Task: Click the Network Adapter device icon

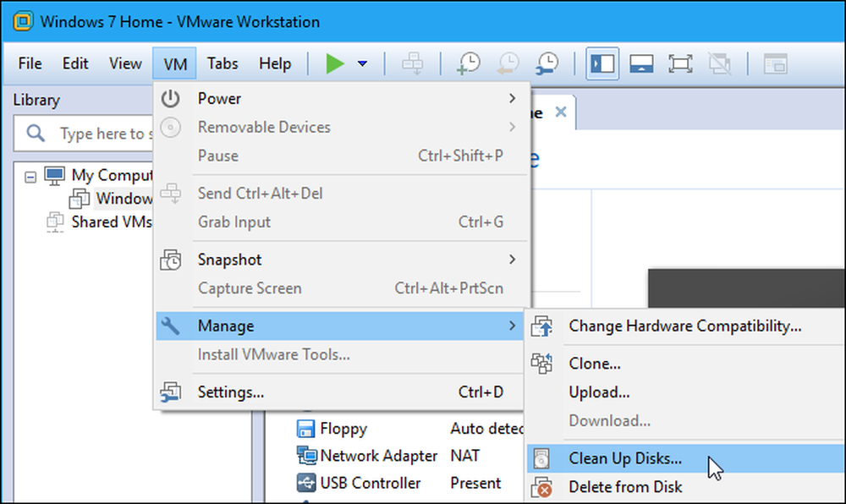Action: (x=306, y=456)
